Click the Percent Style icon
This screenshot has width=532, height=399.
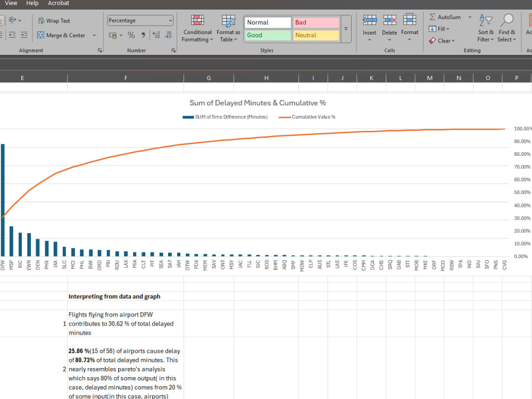131,35
